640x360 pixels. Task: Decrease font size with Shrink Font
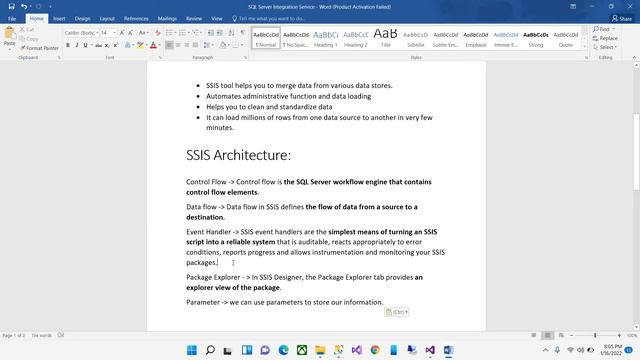pos(130,33)
